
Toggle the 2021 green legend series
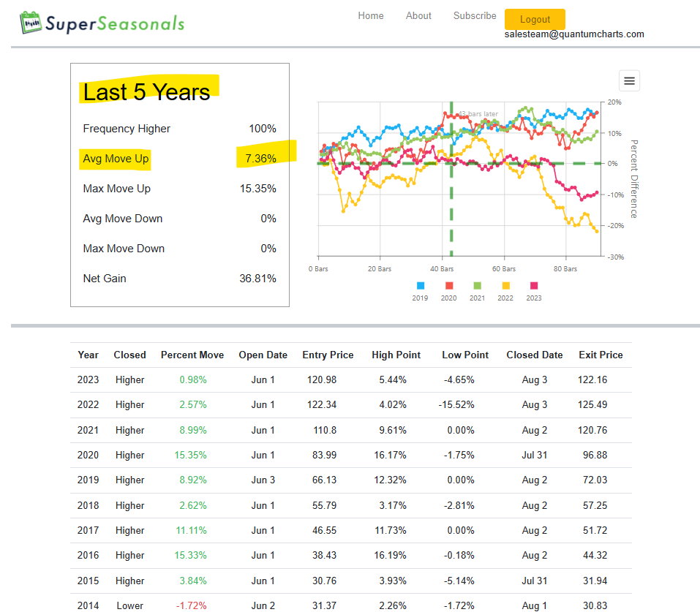[477, 290]
